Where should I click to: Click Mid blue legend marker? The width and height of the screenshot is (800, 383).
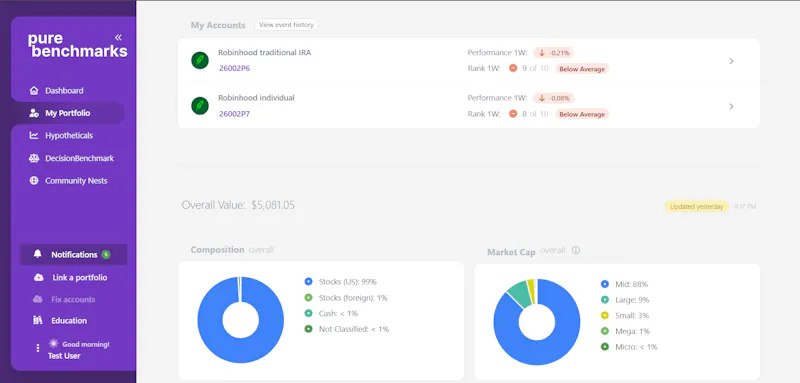pyautogui.click(x=605, y=284)
